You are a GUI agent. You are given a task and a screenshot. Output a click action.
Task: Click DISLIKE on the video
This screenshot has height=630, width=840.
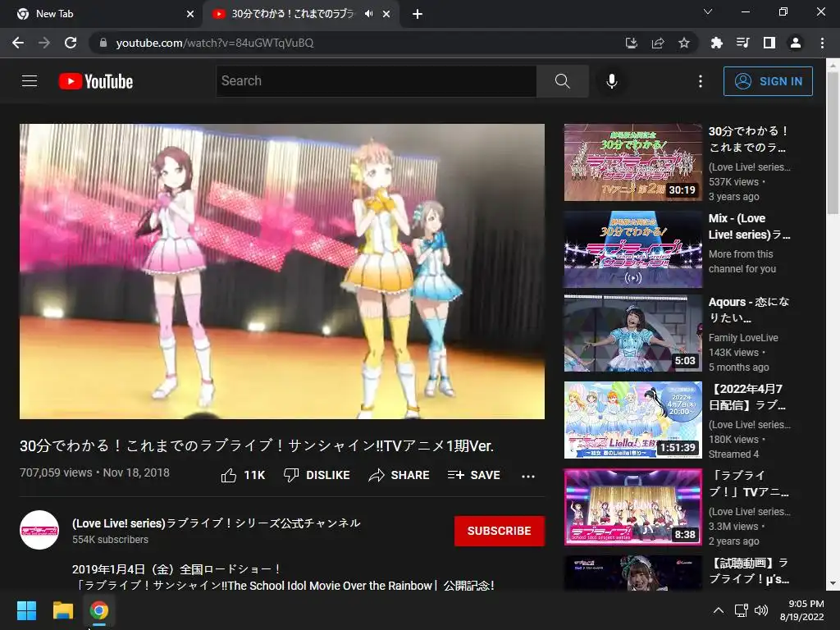[317, 475]
